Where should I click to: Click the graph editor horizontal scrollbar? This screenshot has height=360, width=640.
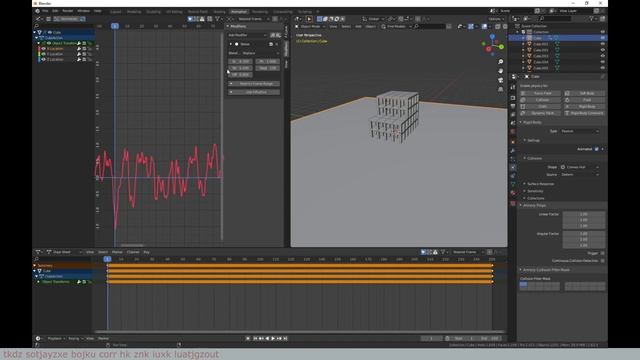pyautogui.click(x=131, y=245)
